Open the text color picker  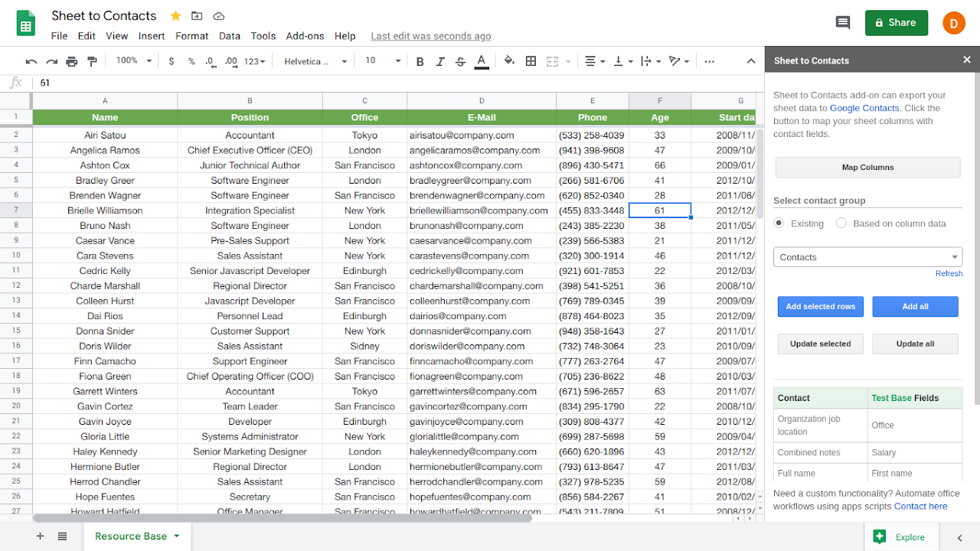tap(482, 61)
